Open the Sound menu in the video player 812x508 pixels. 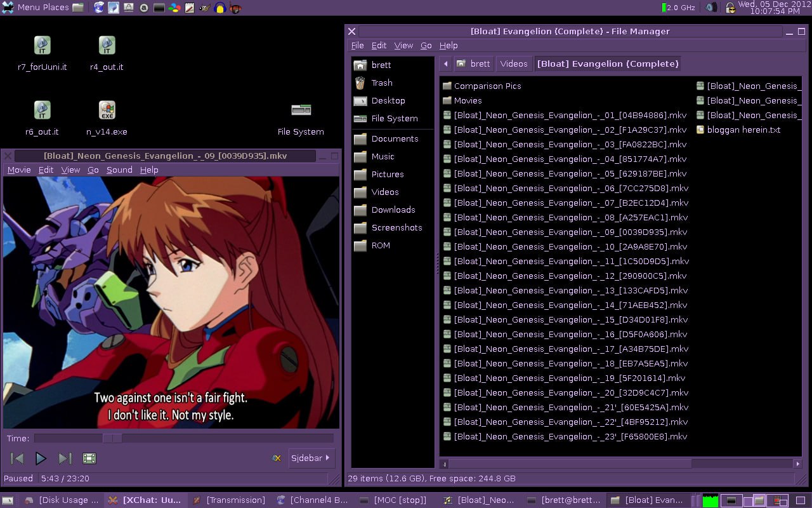pos(119,170)
